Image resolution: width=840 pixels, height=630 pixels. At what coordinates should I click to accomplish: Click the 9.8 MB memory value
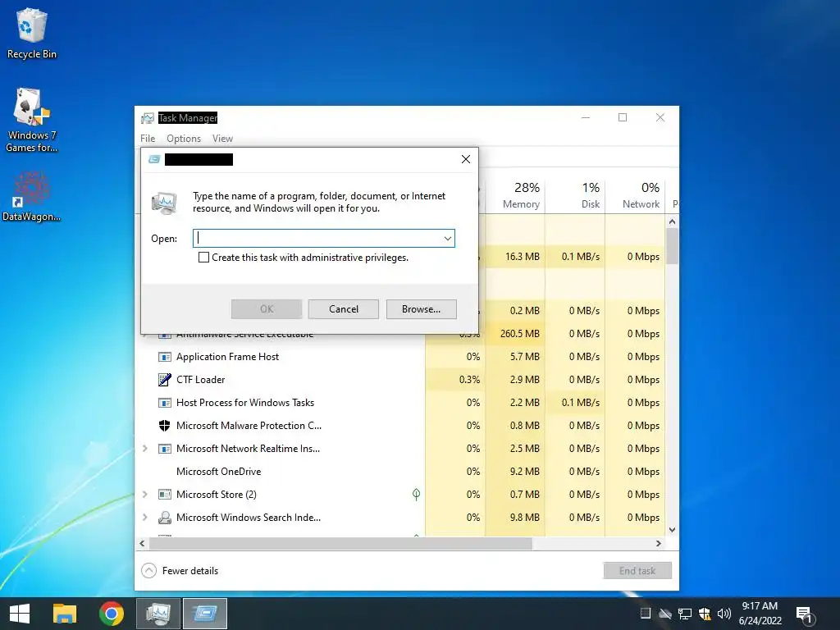tap(524, 518)
